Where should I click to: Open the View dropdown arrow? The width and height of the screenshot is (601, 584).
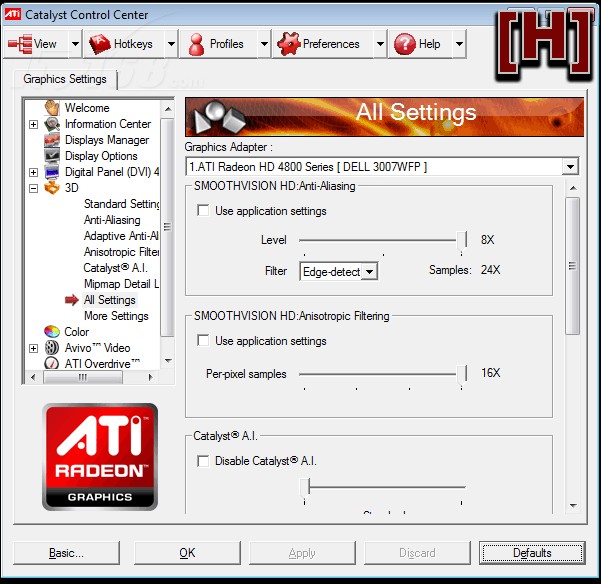coord(76,44)
